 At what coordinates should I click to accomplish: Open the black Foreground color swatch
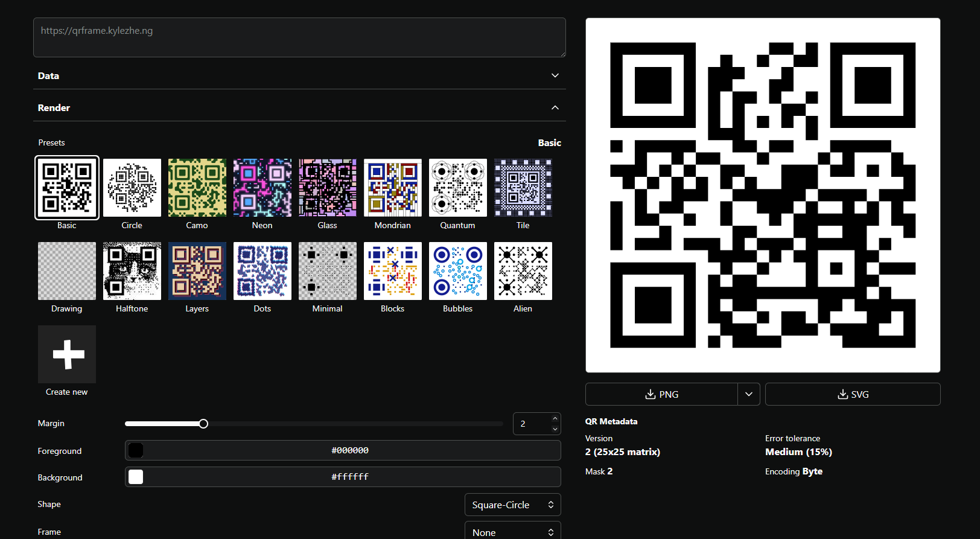tap(136, 450)
